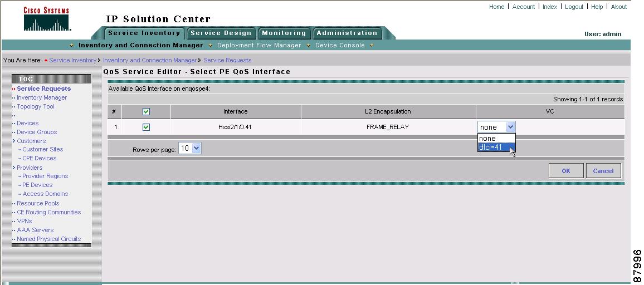Image resolution: width=644 pixels, height=285 pixels.
Task: Click the Service Requests breadcrumb
Action: tap(227, 60)
